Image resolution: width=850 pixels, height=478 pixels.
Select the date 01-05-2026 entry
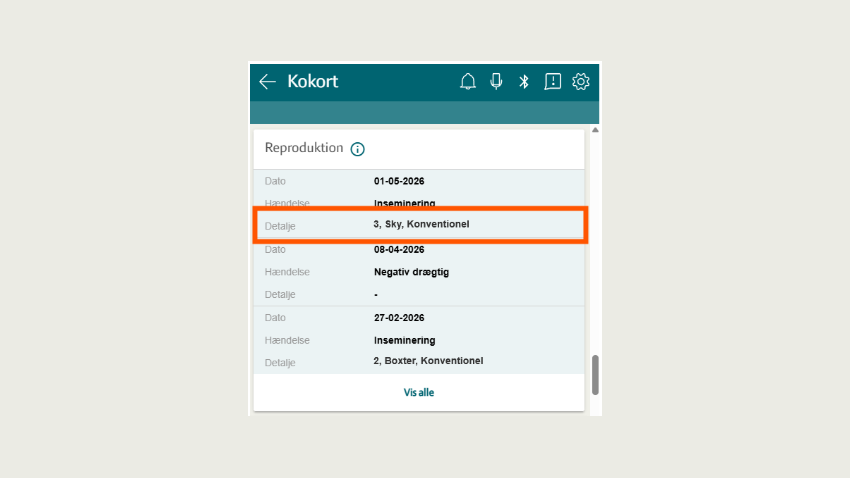point(399,181)
